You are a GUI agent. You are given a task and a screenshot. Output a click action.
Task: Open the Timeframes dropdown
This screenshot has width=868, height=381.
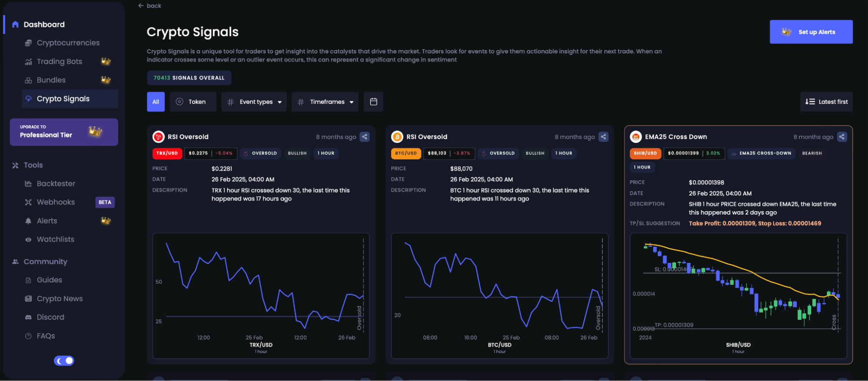[325, 102]
